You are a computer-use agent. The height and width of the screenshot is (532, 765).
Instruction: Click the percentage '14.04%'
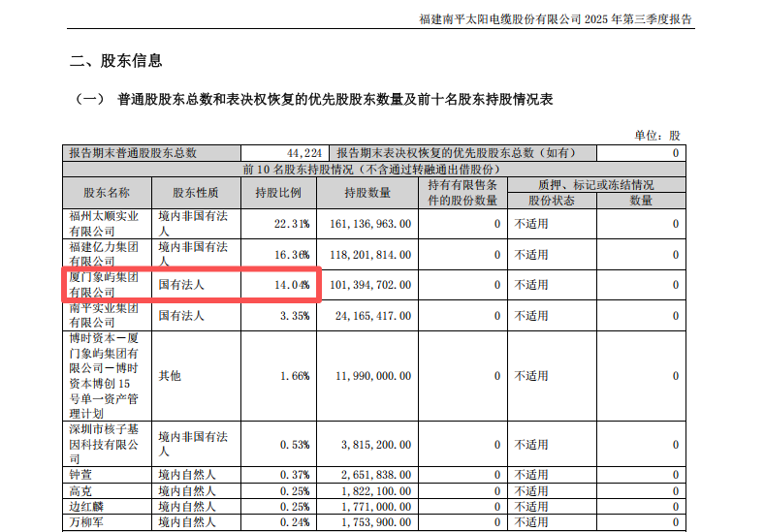(x=292, y=285)
